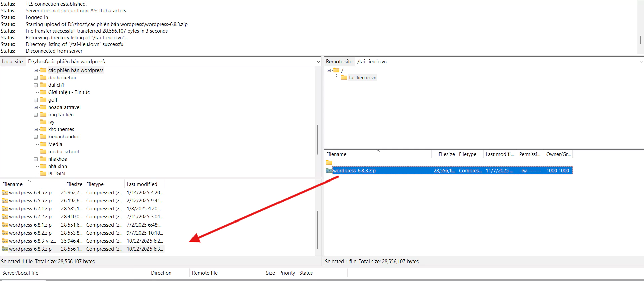The height and width of the screenshot is (281, 644).
Task: Collapse the remote root folder node
Action: point(329,70)
